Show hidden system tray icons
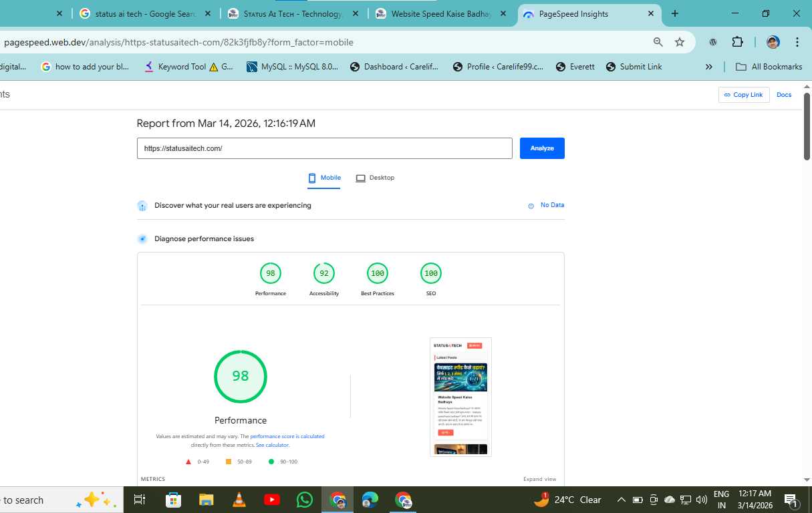This screenshot has height=513, width=812. [x=621, y=500]
